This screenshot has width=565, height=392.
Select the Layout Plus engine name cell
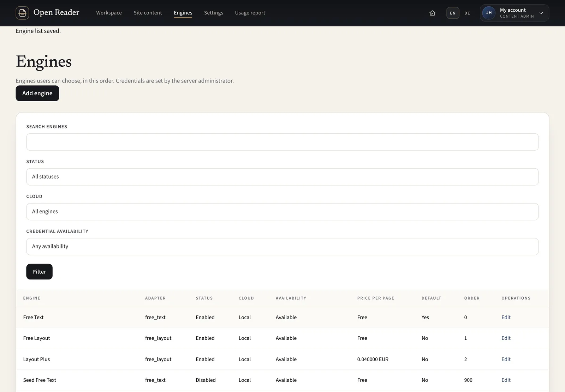(x=37, y=359)
